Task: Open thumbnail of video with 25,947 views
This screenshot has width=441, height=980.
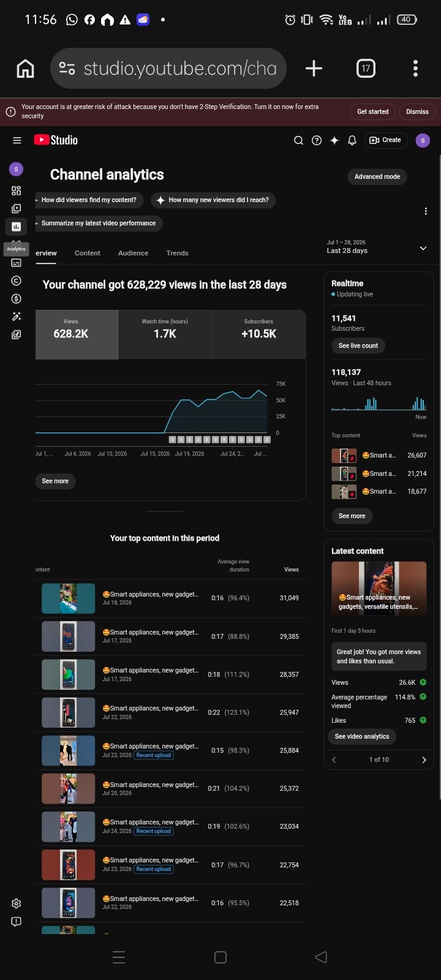Action: click(x=68, y=712)
